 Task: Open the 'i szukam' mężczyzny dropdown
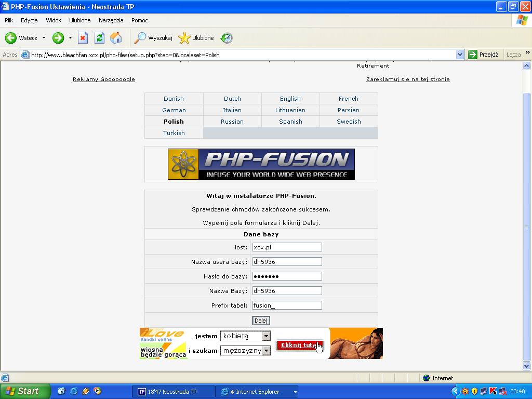coord(267,351)
